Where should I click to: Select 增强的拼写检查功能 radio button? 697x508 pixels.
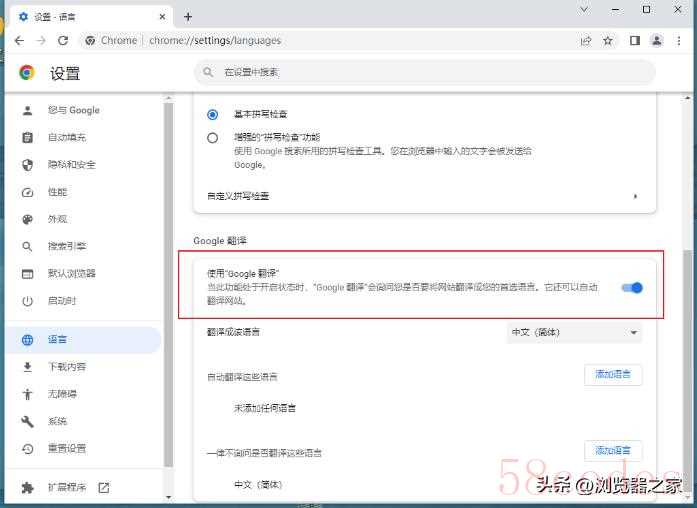pos(212,138)
